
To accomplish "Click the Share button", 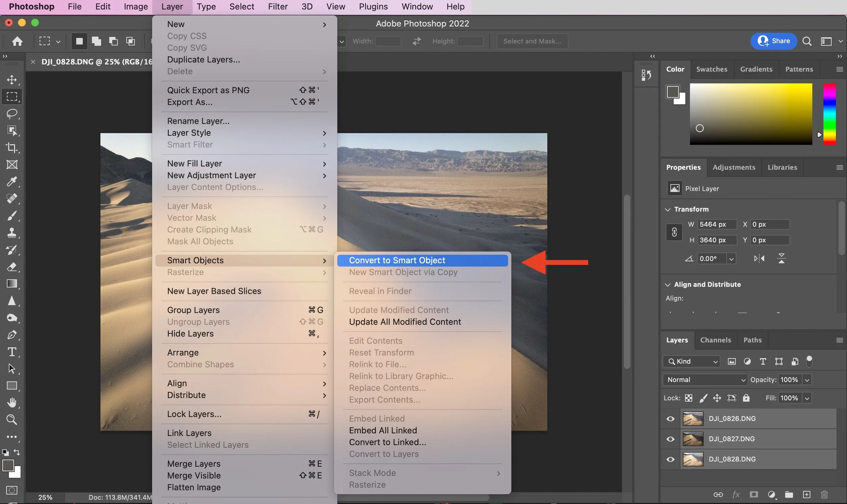I will (773, 41).
